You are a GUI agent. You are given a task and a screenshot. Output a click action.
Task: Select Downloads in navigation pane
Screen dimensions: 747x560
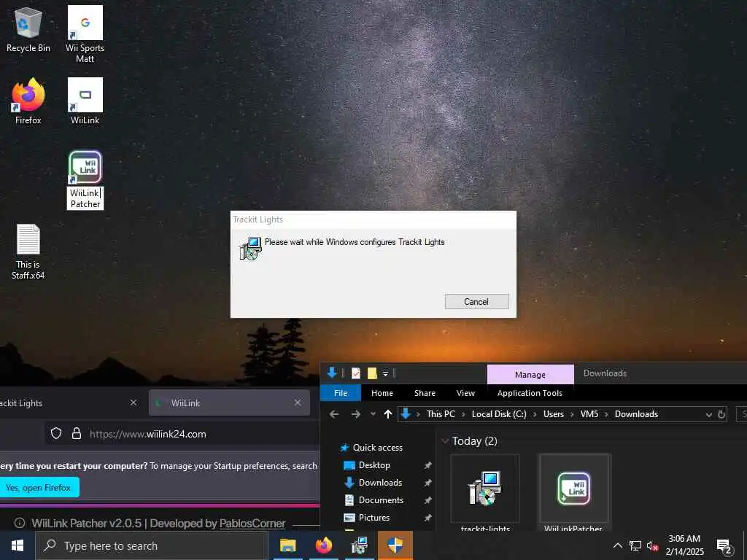(x=380, y=483)
